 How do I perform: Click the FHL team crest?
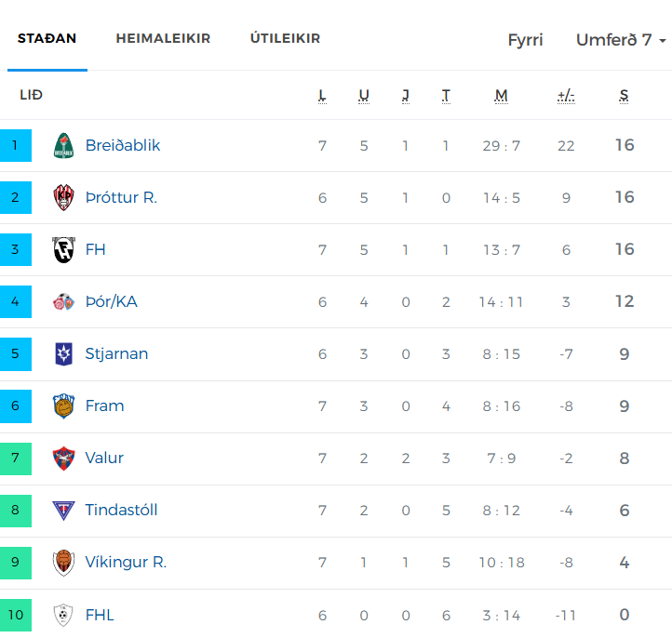63,615
